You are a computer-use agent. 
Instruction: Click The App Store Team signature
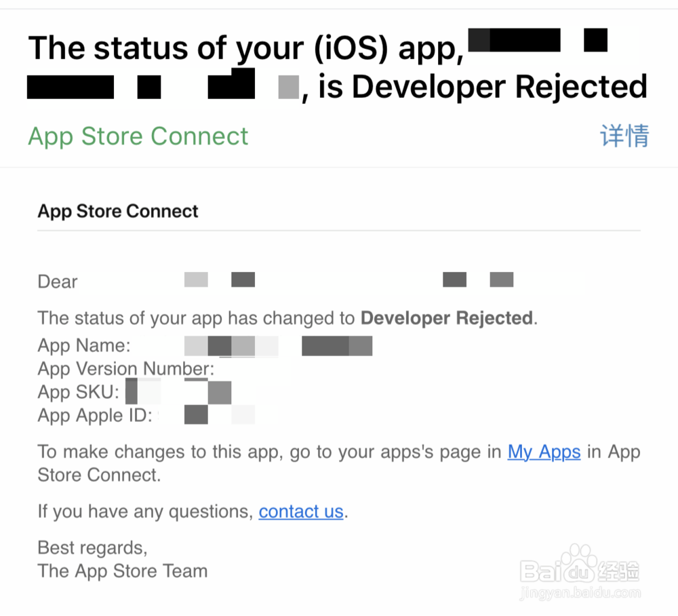122,571
